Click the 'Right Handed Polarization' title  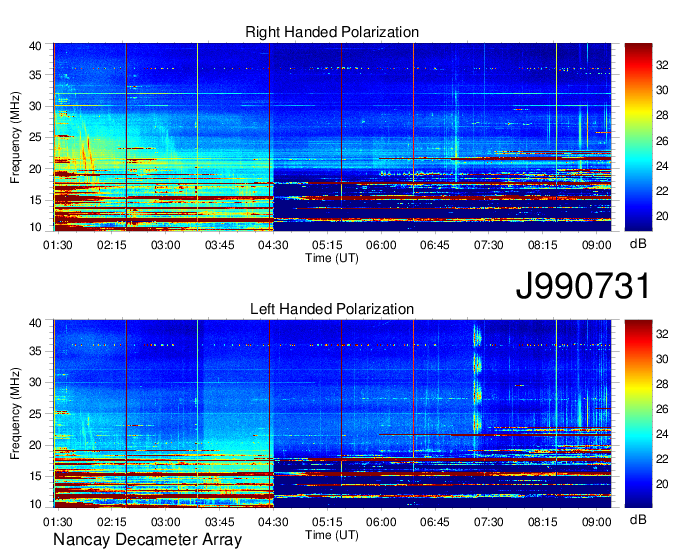(x=332, y=32)
